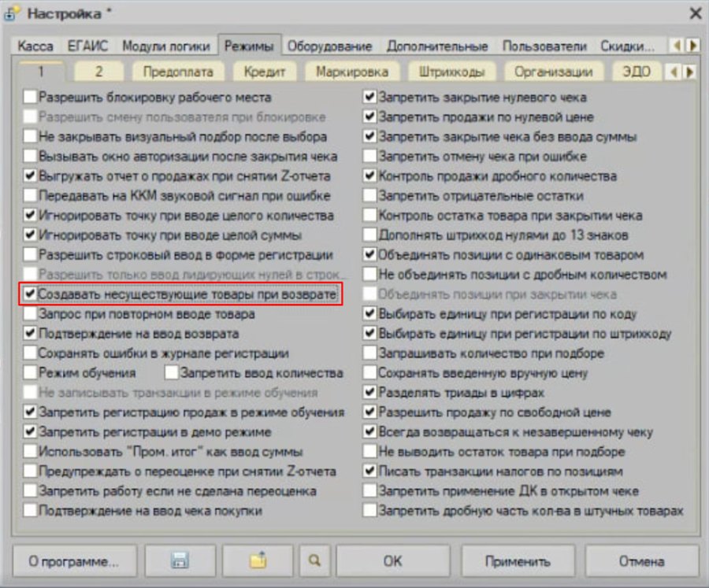Image resolution: width=709 pixels, height=588 pixels.
Task: Open the Штрихкоды sub-tab
Action: (451, 72)
